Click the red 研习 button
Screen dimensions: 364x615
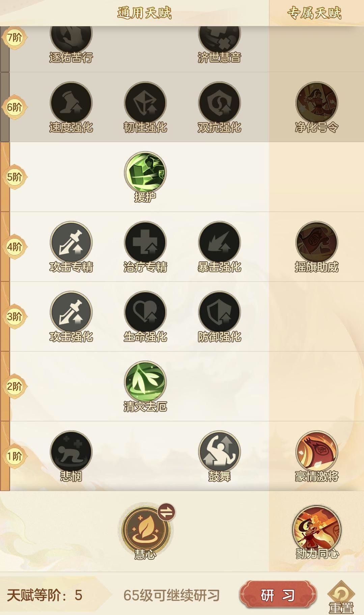[278, 595]
